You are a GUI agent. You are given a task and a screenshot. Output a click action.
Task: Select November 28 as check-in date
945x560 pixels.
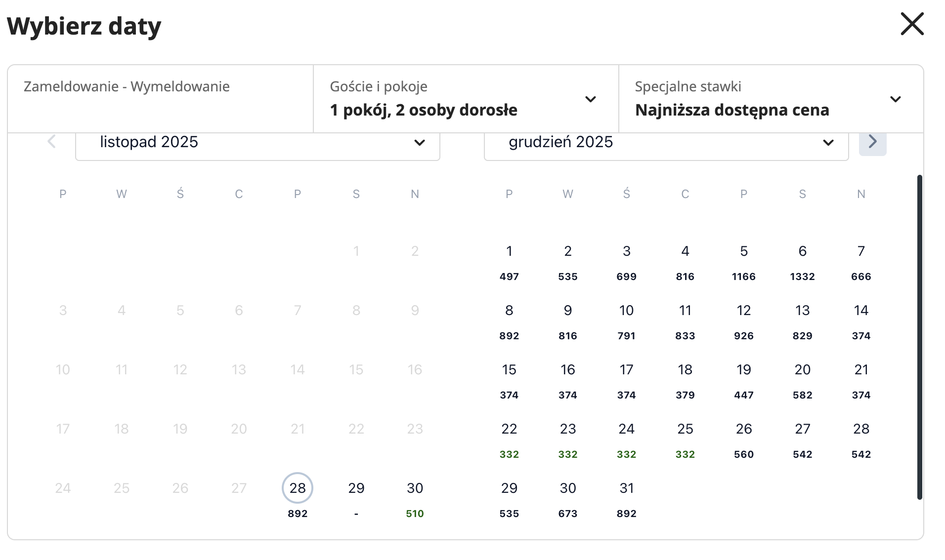point(298,488)
